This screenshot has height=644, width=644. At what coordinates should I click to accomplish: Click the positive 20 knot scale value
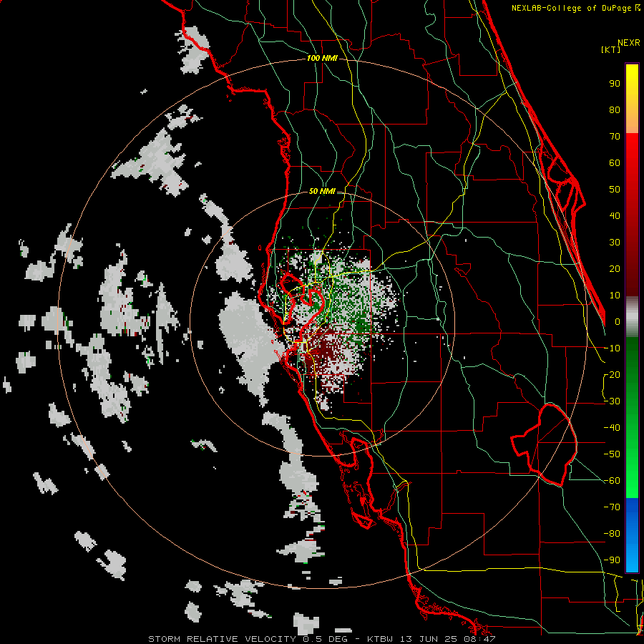pos(615,269)
